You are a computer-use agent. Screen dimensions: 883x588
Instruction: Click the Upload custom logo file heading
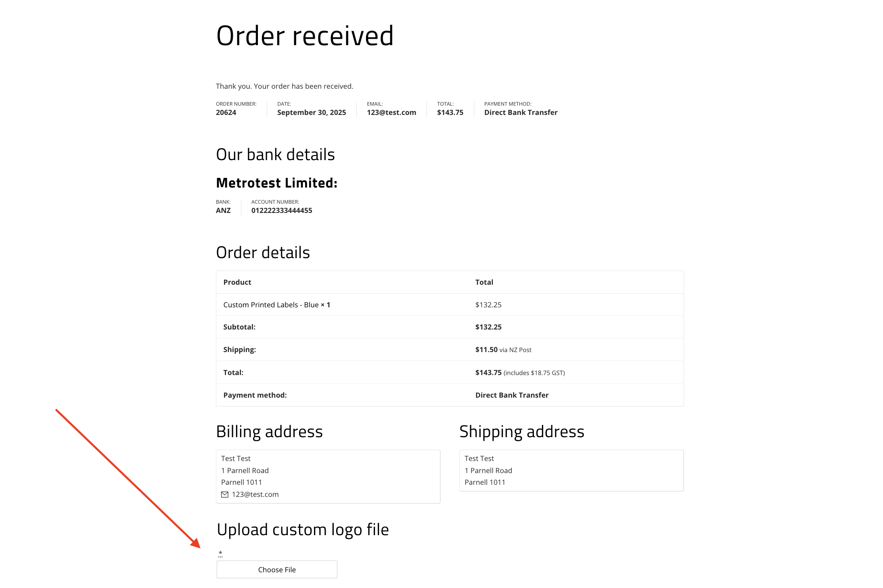(x=303, y=530)
